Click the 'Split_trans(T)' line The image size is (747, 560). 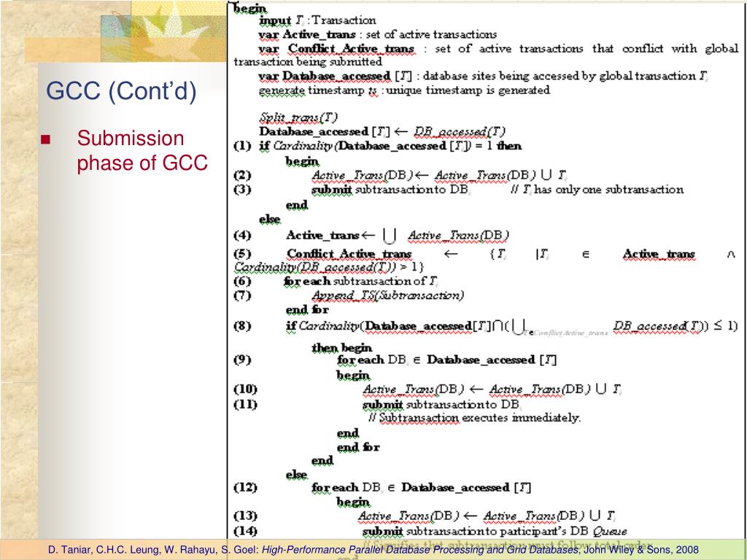click(x=298, y=117)
